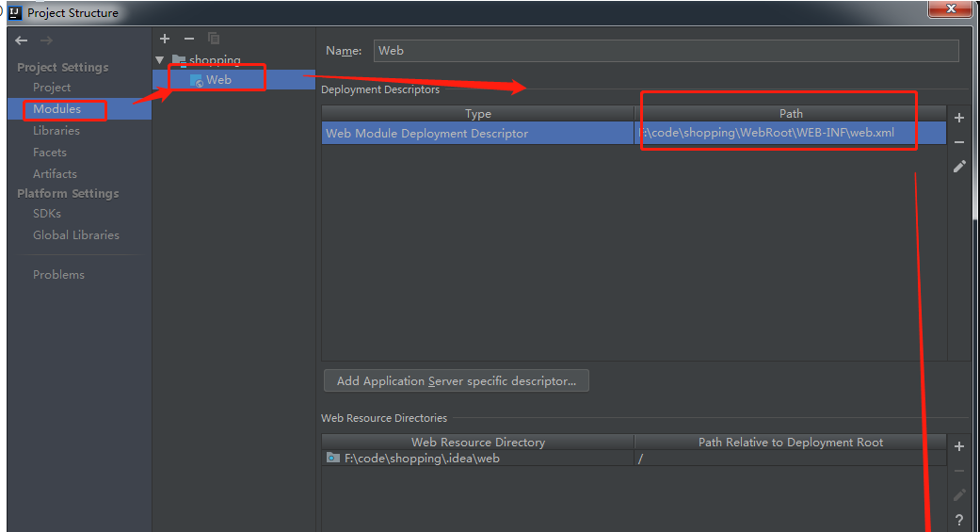The width and height of the screenshot is (980, 532).
Task: Open help with question mark icon
Action: tap(959, 520)
